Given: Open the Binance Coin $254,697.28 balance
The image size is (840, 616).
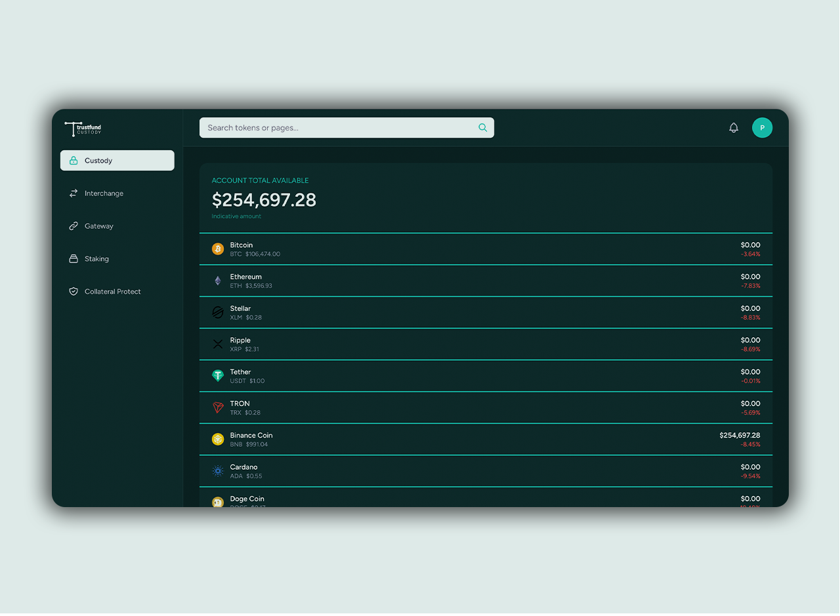Looking at the screenshot, I should pos(739,436).
